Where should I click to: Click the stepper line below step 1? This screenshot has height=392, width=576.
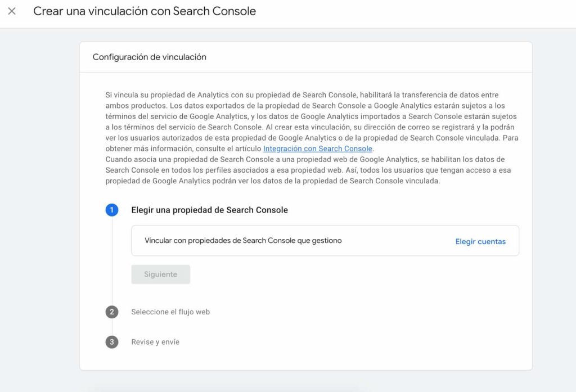pos(112,259)
